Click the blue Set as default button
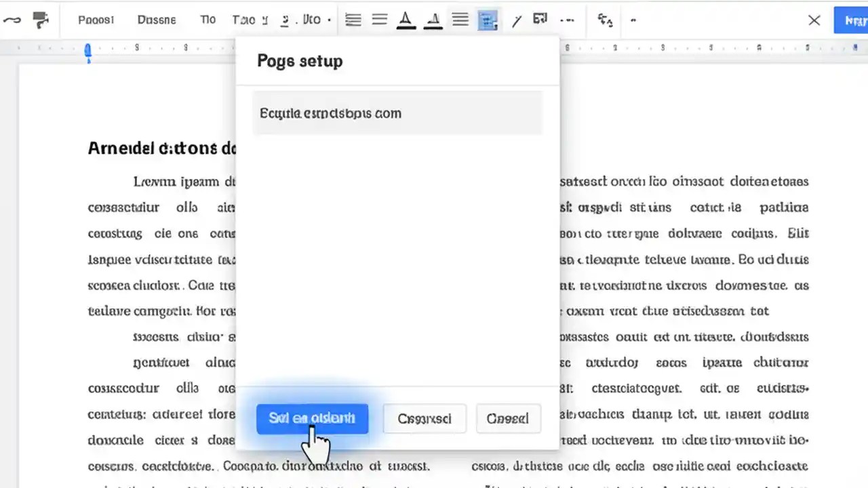Screen dimensions: 868x488 click(312, 418)
